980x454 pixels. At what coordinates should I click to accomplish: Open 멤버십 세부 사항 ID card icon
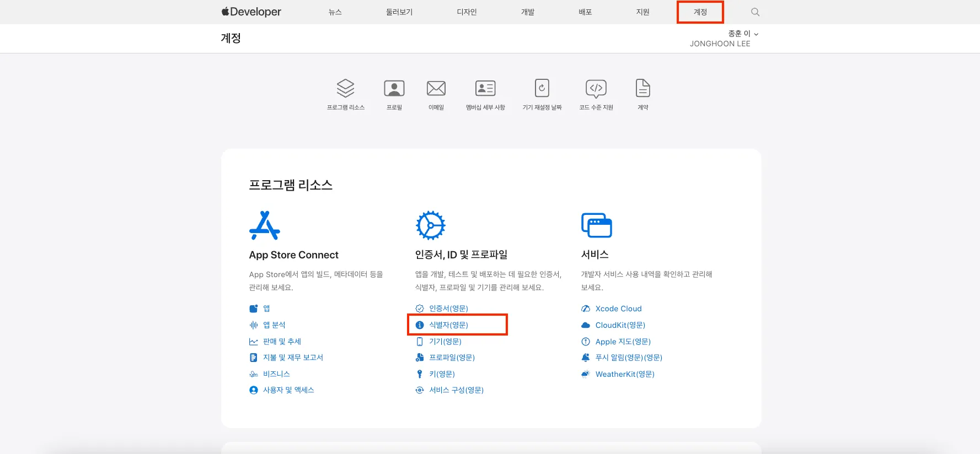[x=485, y=88]
